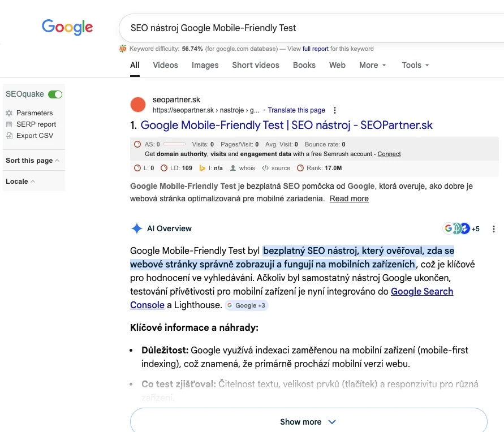Image resolution: width=504 pixels, height=432 pixels.
Task: Open three-dot menu beside Translate this page
Action: pos(335,110)
